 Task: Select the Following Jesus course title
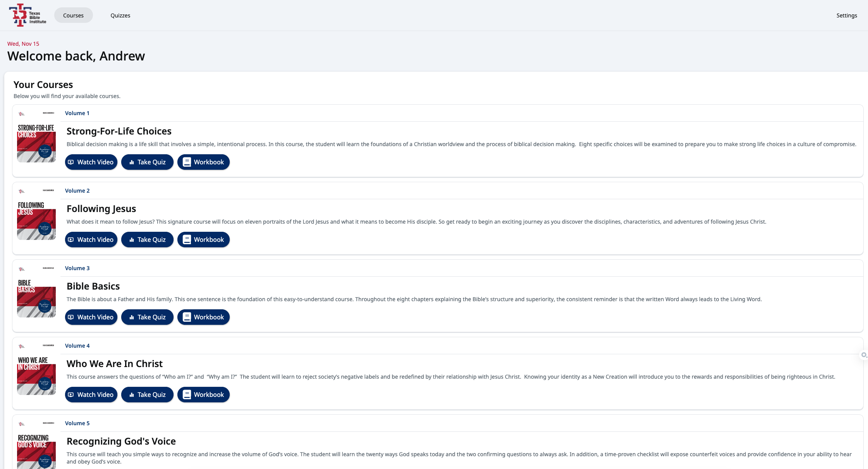(x=101, y=209)
